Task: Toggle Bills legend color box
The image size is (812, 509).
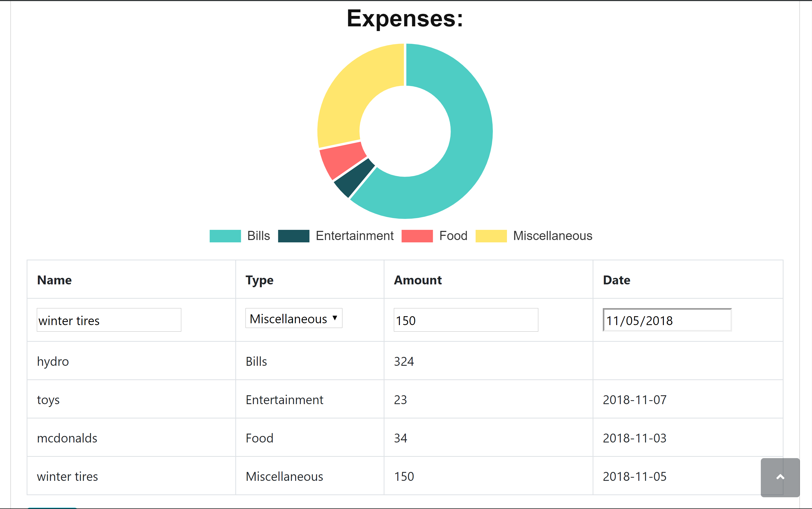Action: [x=225, y=236]
